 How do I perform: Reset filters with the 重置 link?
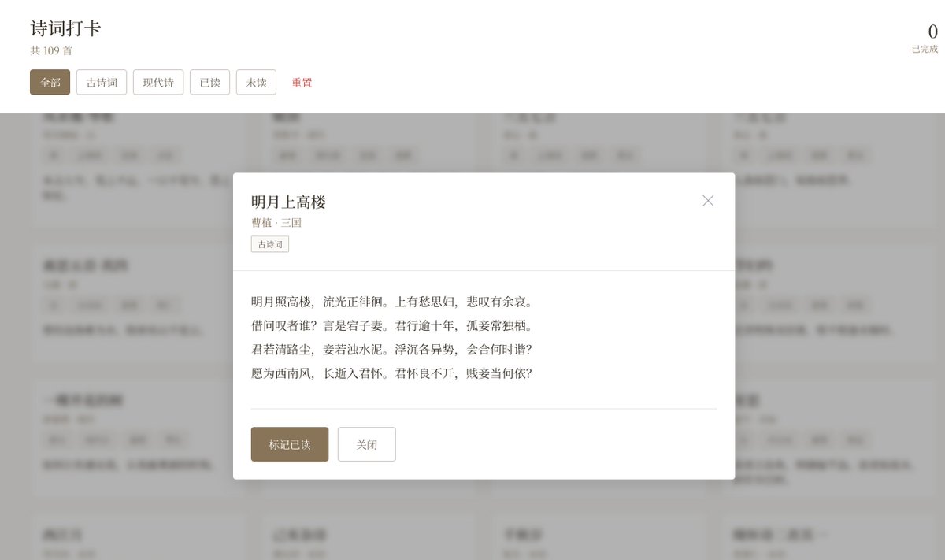(302, 82)
